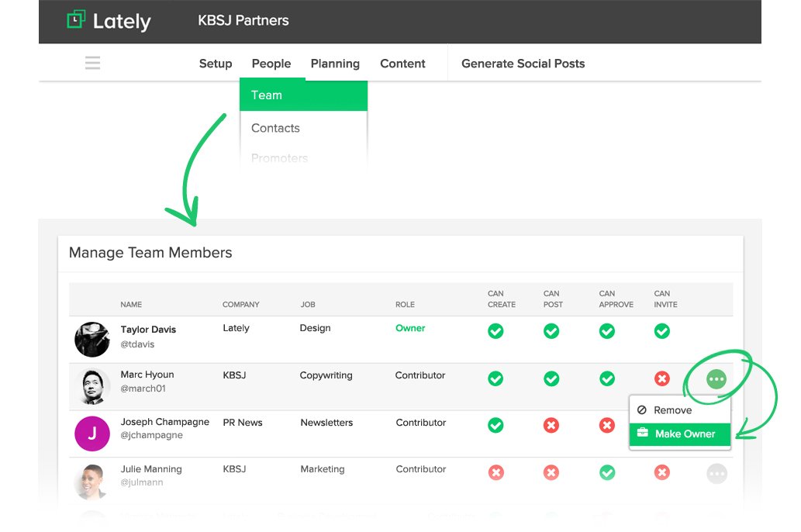Image resolution: width=801 pixels, height=532 pixels.
Task: Click the Owner role for Taylor Davis
Action: click(x=410, y=328)
